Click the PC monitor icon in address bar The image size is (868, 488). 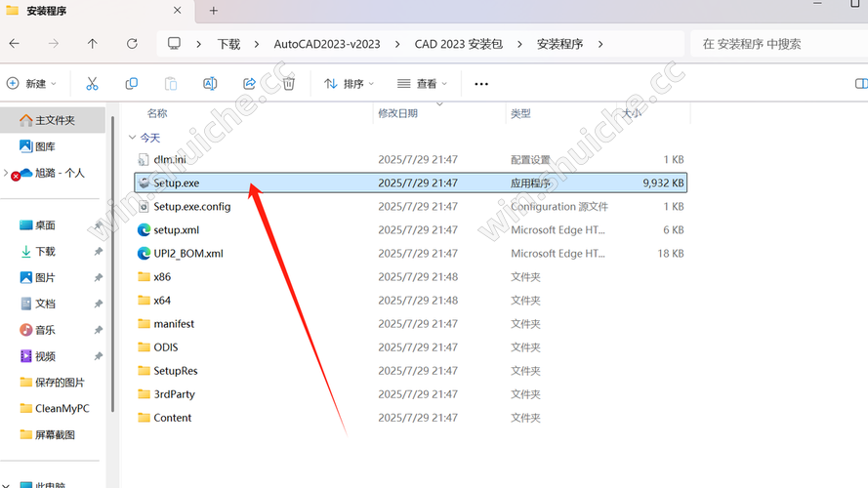174,44
